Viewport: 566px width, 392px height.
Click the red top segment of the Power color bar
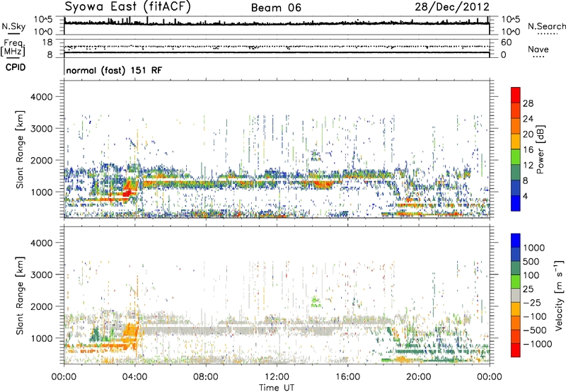coord(516,96)
